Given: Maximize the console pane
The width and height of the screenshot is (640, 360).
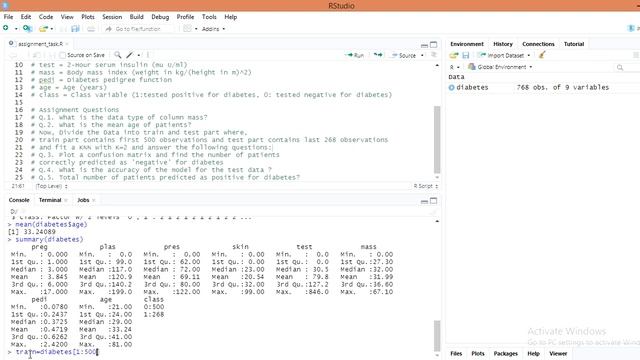Looking at the screenshot, I should point(433,201).
